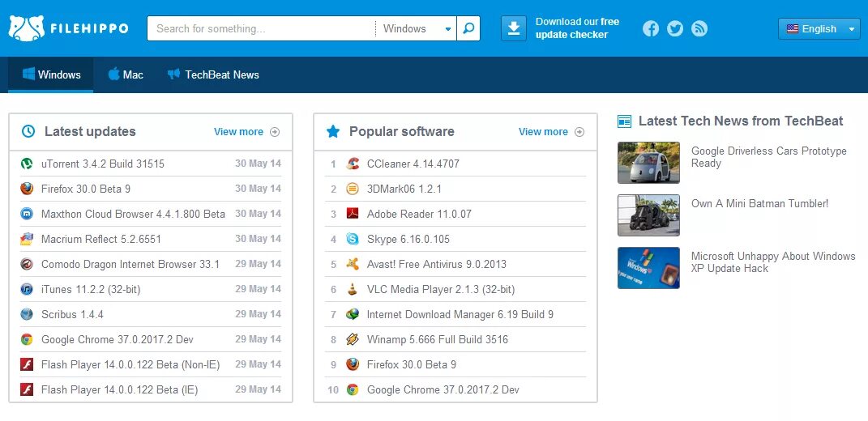Open Google Driverless Cars Prototype Ready article
This screenshot has height=421, width=868.
769,157
